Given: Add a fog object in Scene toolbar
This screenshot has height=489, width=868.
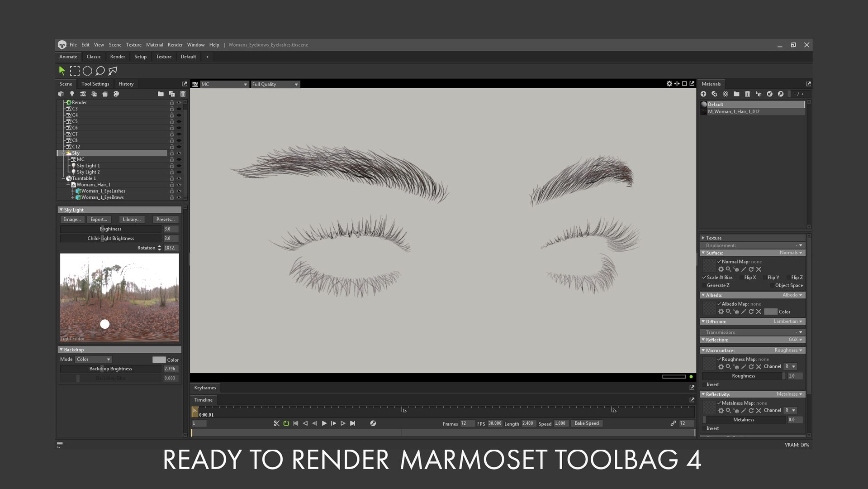Looking at the screenshot, I should click(x=94, y=94).
